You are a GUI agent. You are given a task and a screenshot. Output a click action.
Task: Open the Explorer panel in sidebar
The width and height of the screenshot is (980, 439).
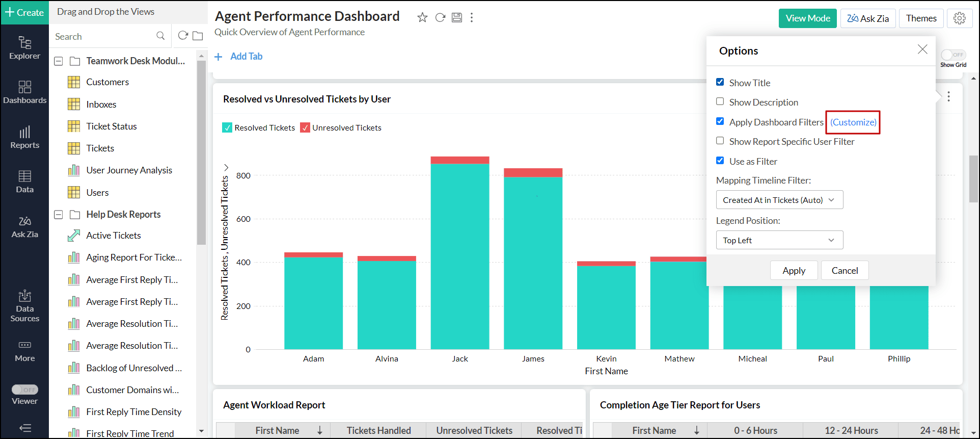pyautogui.click(x=24, y=48)
